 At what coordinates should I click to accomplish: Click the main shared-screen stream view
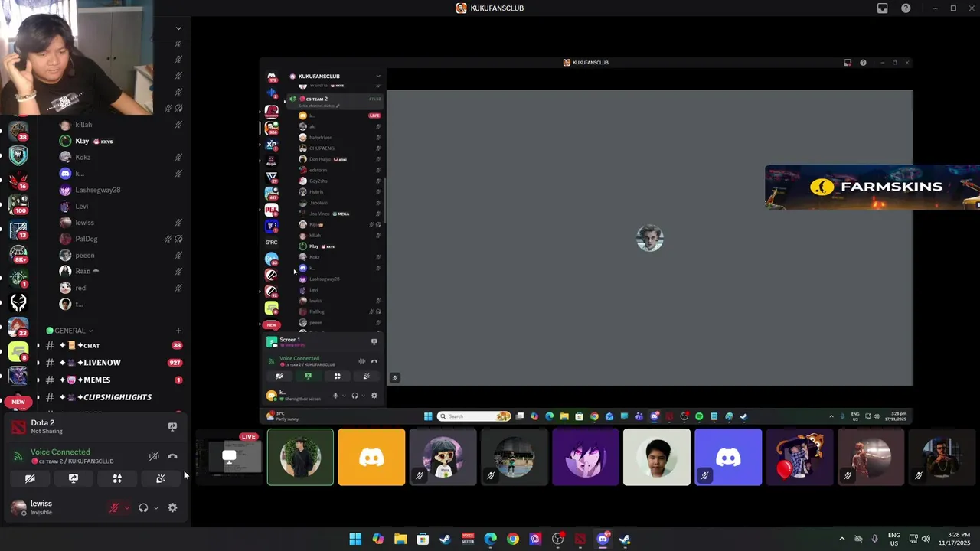point(586,241)
